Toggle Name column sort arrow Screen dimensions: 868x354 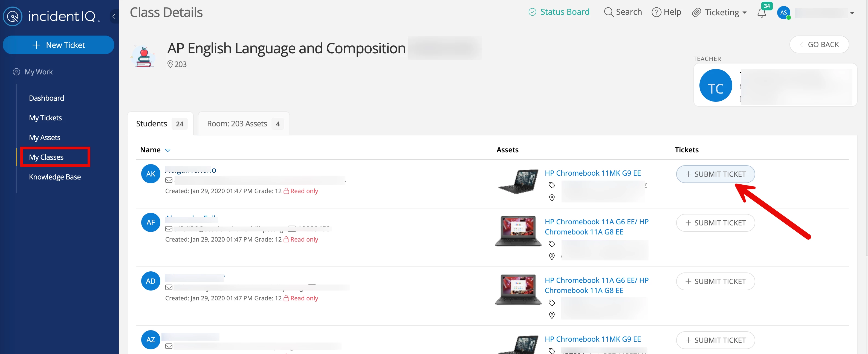[168, 150]
